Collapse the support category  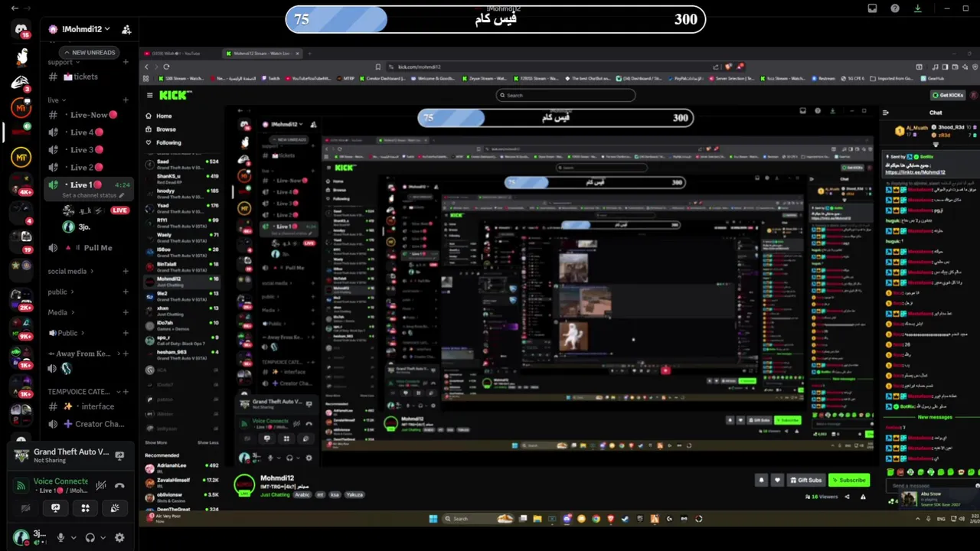pyautogui.click(x=62, y=63)
